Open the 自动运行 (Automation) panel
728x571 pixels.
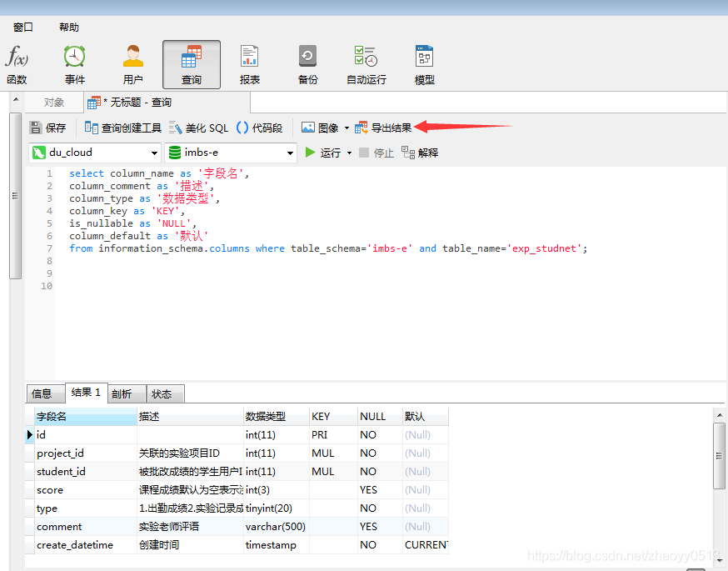pos(366,64)
